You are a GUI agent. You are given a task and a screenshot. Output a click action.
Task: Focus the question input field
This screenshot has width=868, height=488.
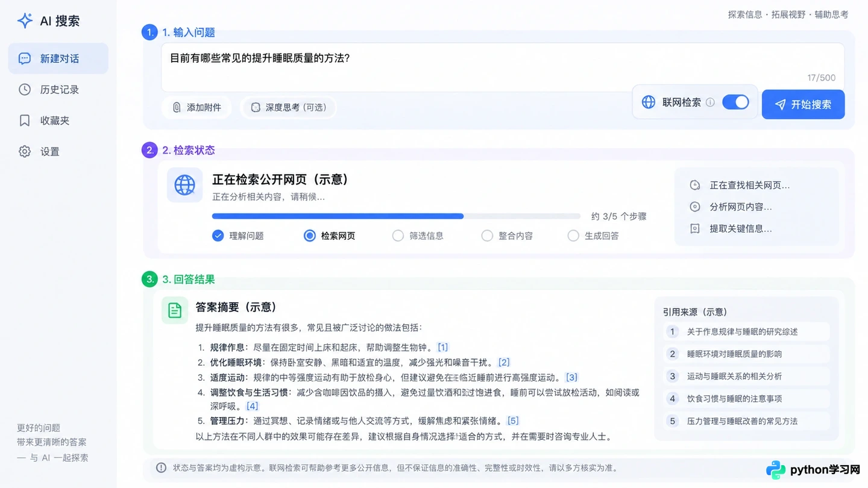pos(502,67)
